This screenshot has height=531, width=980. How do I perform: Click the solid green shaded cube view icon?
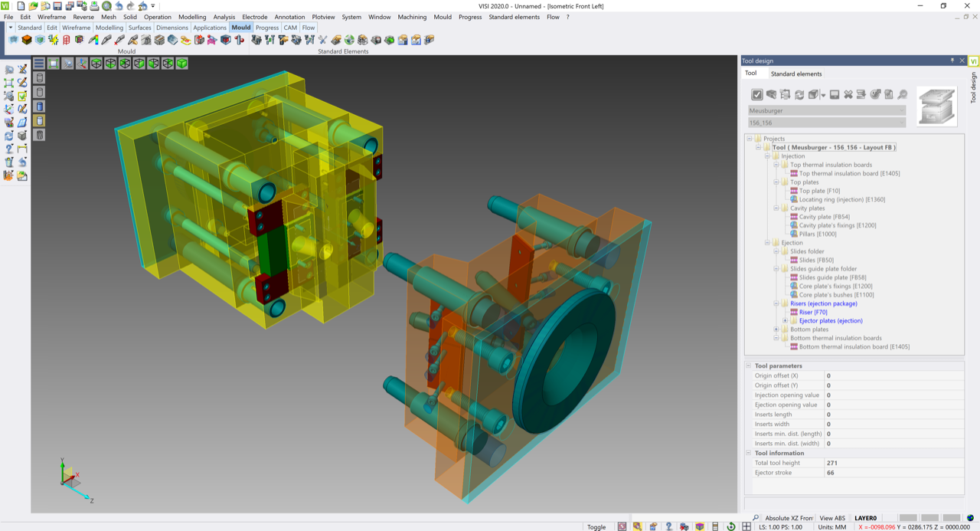182,64
